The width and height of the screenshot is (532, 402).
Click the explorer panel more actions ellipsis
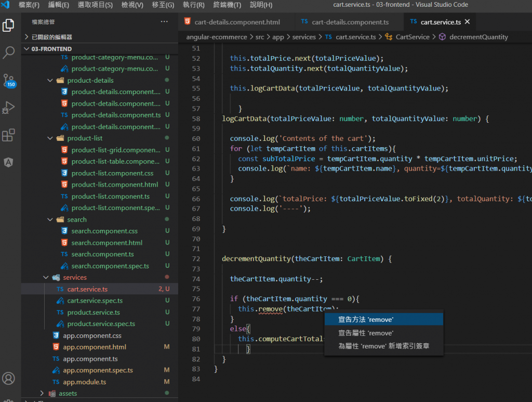point(164,22)
